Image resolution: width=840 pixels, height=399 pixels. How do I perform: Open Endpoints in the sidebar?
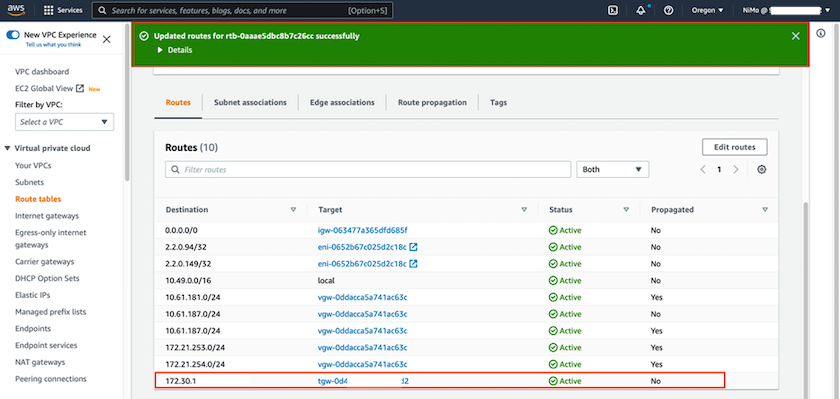pos(33,329)
